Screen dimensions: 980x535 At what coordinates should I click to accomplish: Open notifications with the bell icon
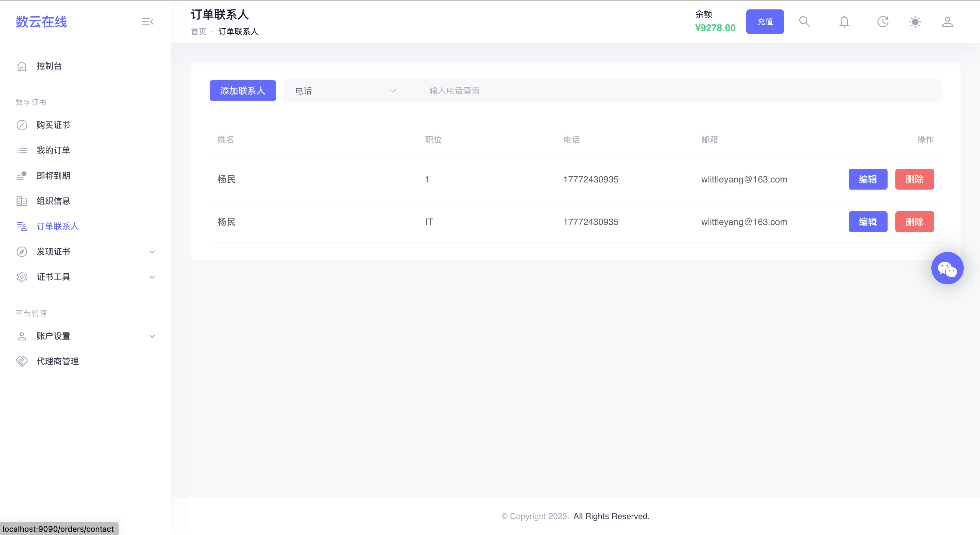844,22
